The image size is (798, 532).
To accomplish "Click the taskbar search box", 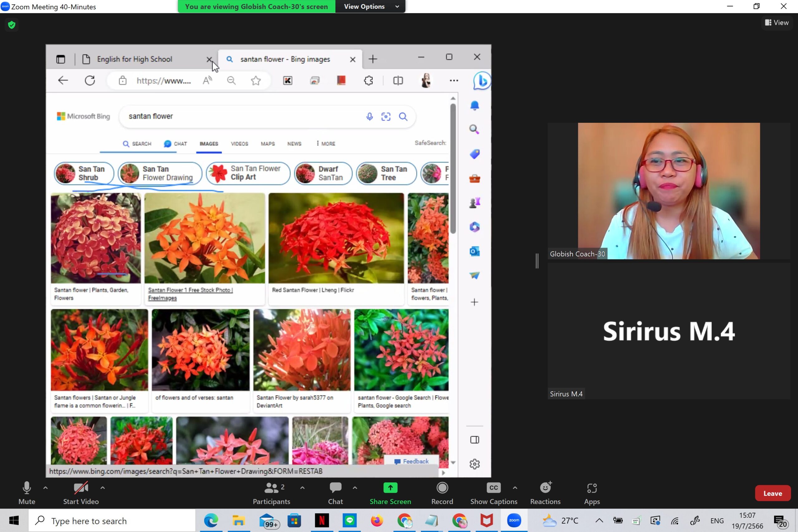I will point(112,520).
